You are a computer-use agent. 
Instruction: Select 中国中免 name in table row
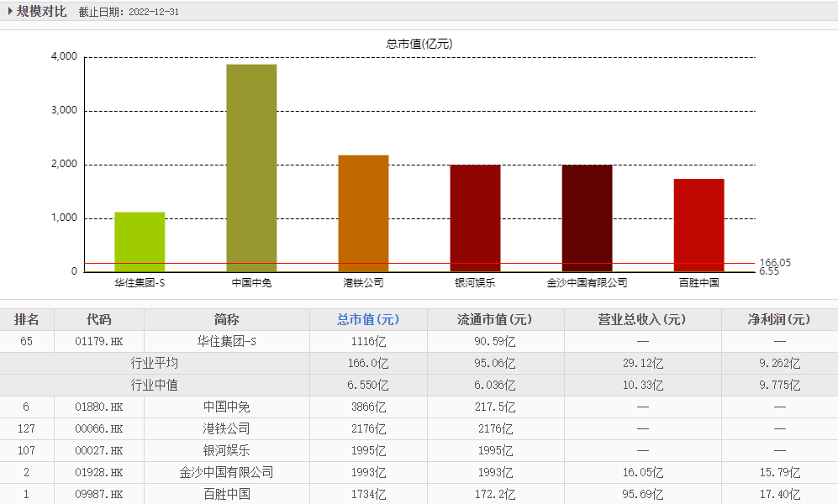tap(227, 407)
